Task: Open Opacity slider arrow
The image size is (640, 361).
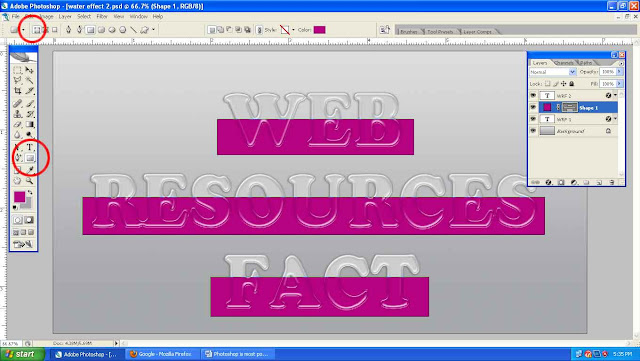Action: pos(619,71)
